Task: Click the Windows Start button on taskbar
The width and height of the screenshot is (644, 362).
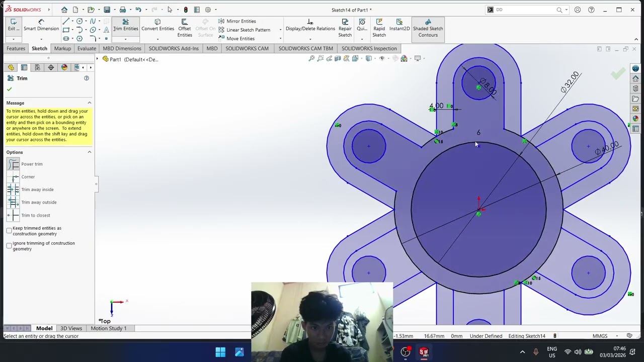Action: tap(220, 352)
